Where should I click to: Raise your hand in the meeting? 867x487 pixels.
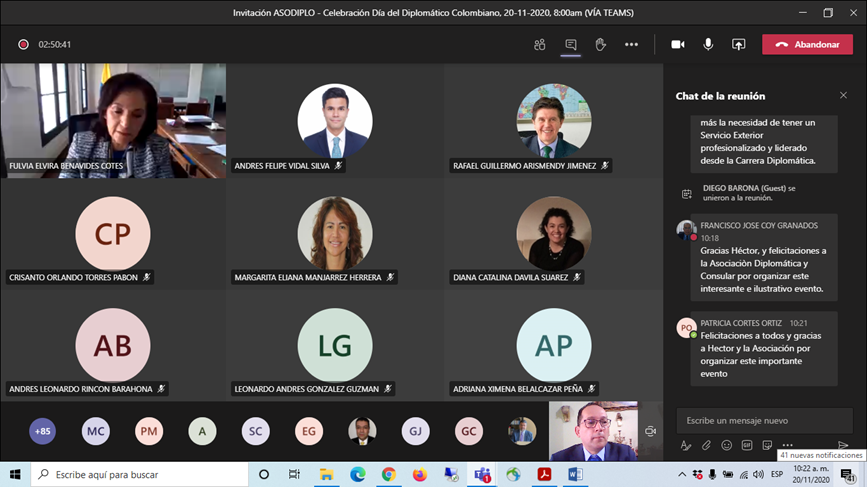[600, 45]
